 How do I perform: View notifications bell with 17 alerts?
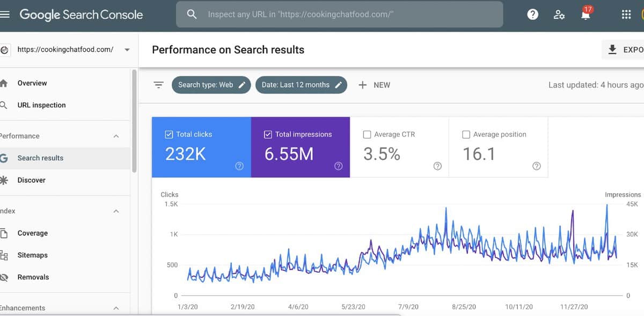(x=586, y=13)
